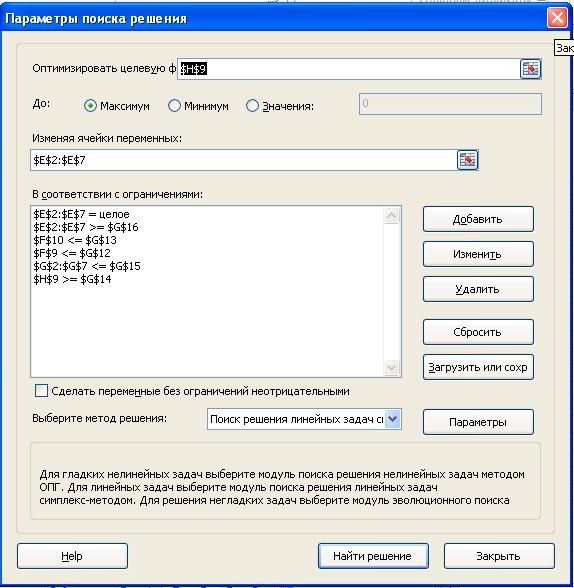Click the constraints list scroll up arrow
The image size is (574, 588).
pyautogui.click(x=392, y=216)
